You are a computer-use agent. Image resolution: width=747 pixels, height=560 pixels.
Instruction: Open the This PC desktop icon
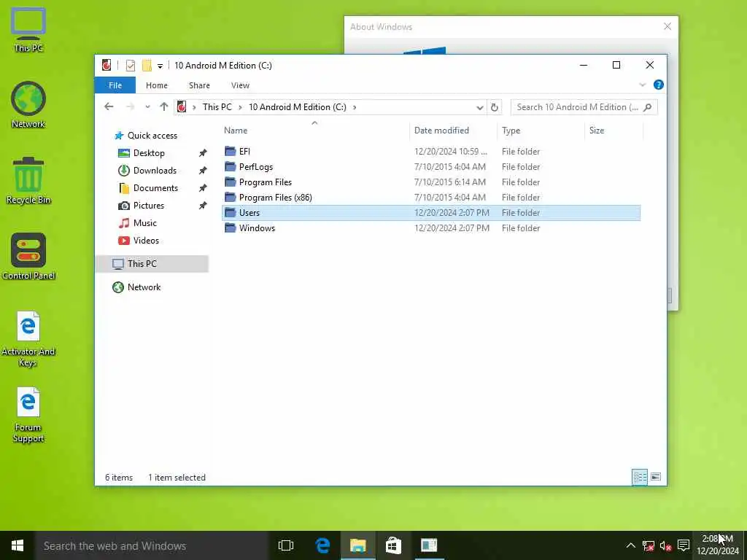point(28,29)
